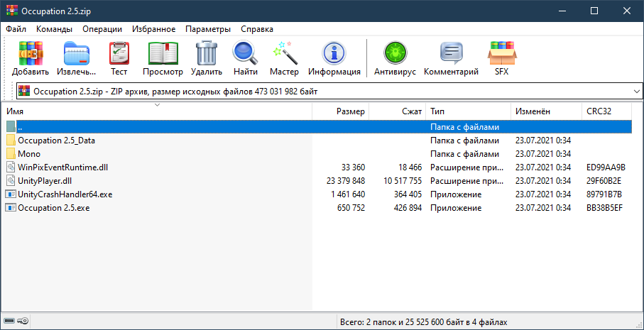Open the Избранное menu
The height and width of the screenshot is (330, 644).
tap(153, 29)
